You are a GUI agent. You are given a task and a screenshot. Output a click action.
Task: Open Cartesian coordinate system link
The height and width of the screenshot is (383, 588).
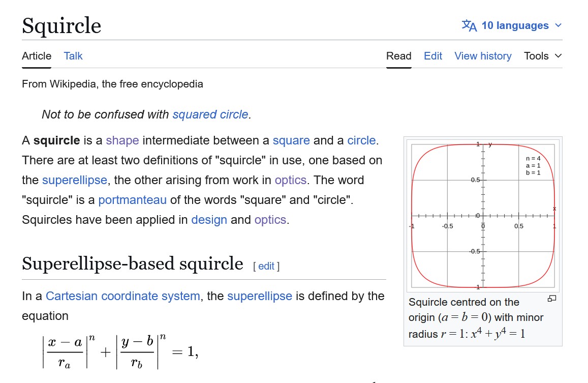tap(122, 296)
